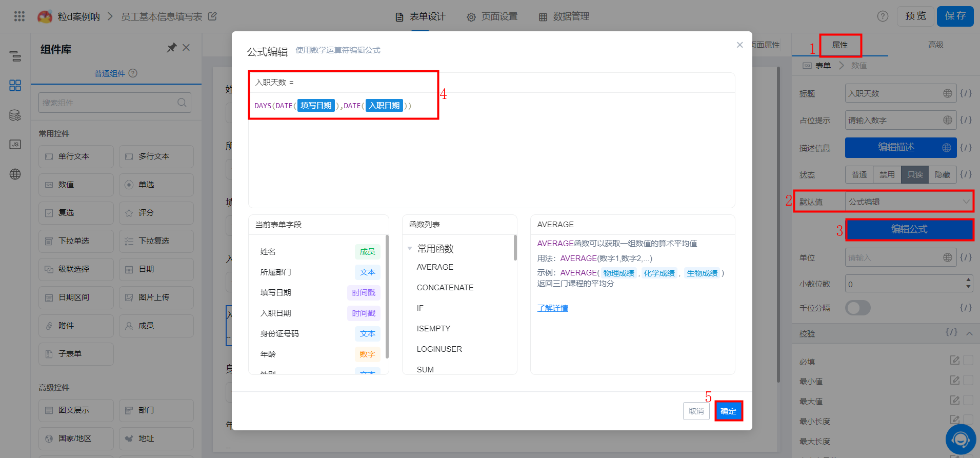Click the variable binding icon next to 千位分隔

click(966, 308)
